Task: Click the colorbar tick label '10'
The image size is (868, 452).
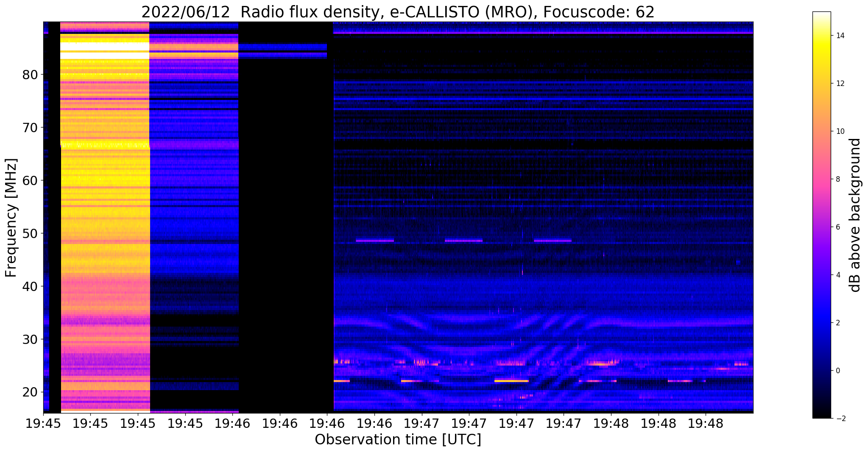Action: 840,131
